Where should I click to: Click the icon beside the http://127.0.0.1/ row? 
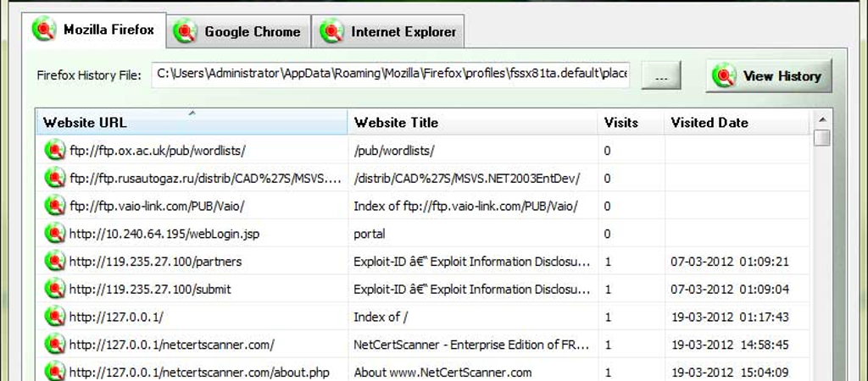pos(55,316)
